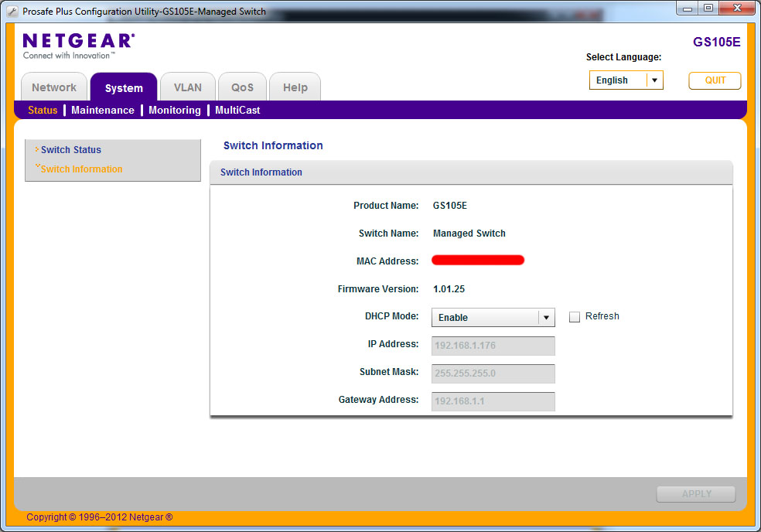Screen dimensions: 761x532
Task: Open the MultiCast submenu
Action: click(x=237, y=110)
